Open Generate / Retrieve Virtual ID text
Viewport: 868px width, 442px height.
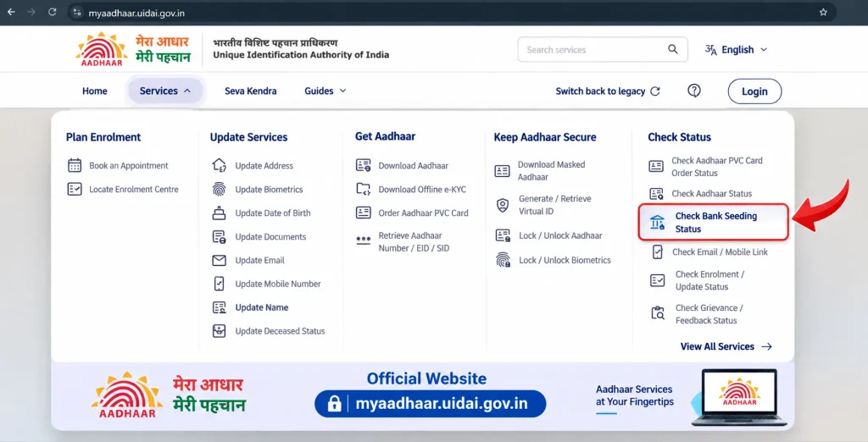[x=554, y=205]
